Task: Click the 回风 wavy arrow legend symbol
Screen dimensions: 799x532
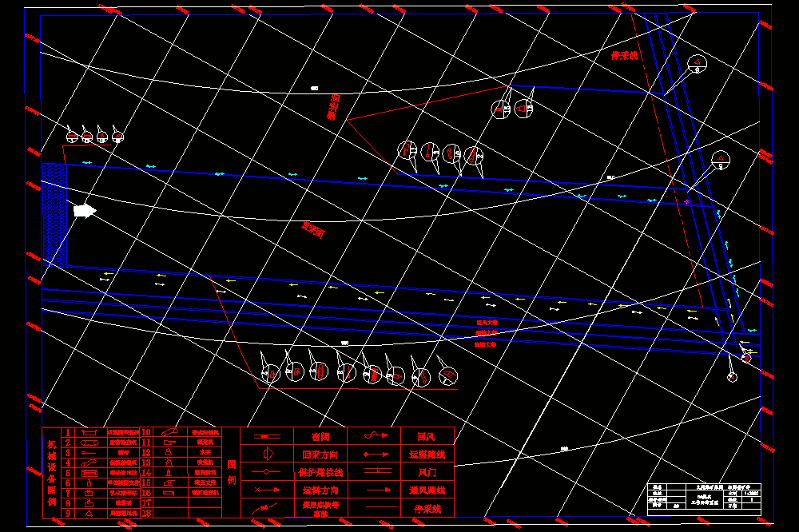Action: tap(376, 435)
